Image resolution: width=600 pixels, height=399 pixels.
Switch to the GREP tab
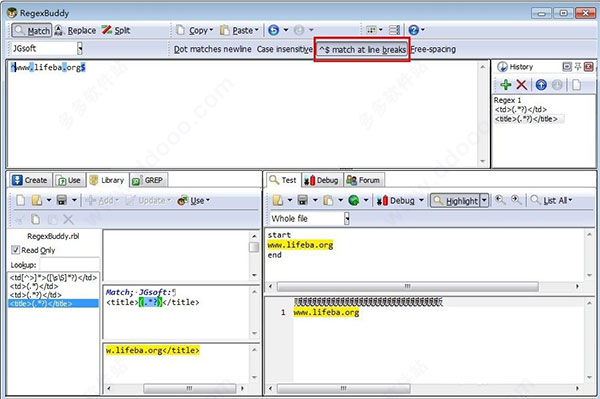(x=148, y=180)
